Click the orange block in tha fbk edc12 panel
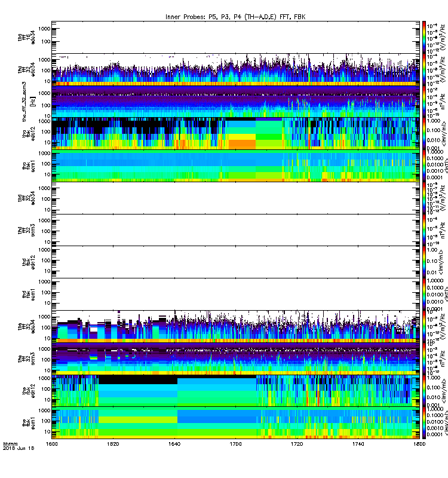Viewport: 448px width, 478px height. pos(243,144)
